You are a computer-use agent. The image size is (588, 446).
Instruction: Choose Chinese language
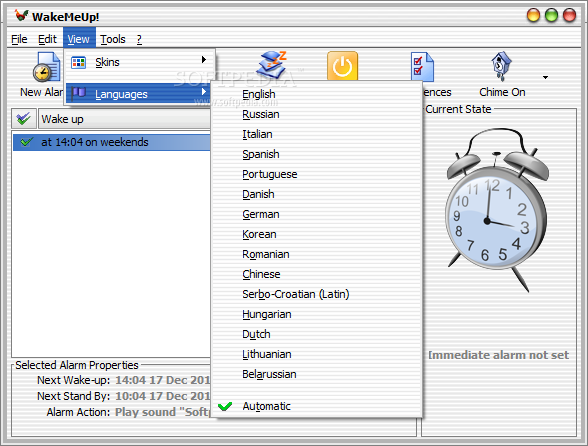(317, 274)
